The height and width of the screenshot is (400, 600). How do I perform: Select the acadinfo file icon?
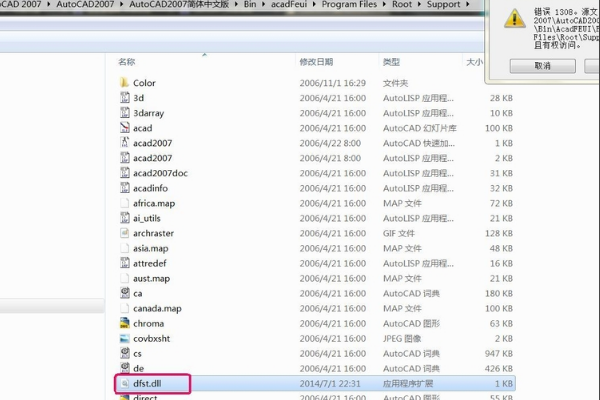tap(125, 188)
